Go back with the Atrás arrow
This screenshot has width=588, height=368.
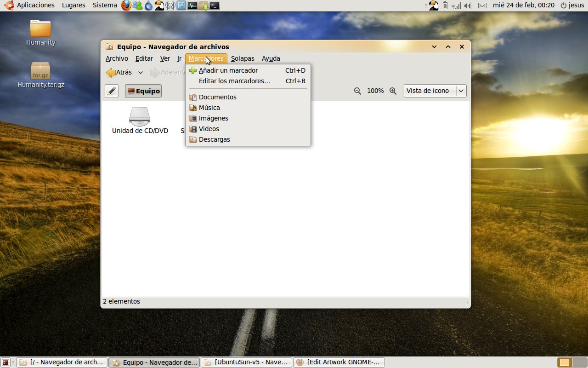click(x=119, y=72)
